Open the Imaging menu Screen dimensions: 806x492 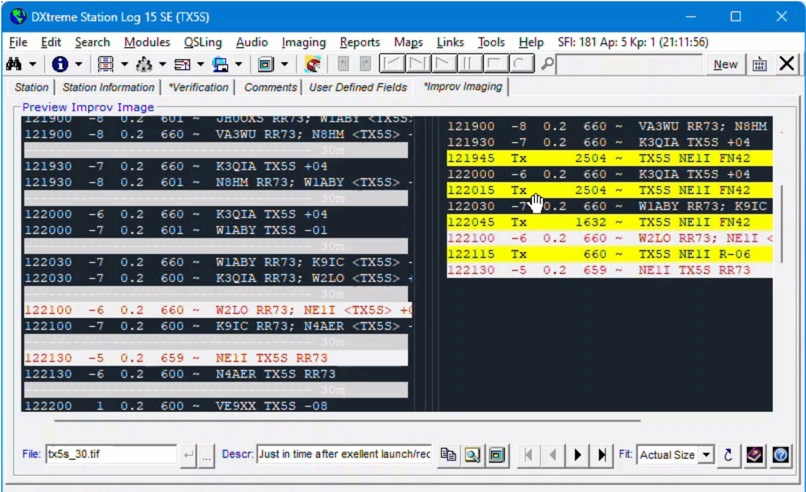click(304, 42)
